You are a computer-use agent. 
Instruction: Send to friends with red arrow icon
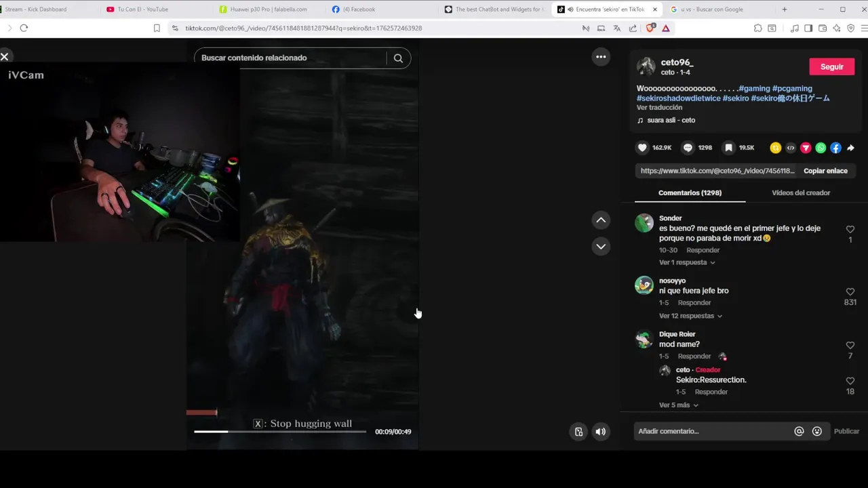[x=806, y=148]
